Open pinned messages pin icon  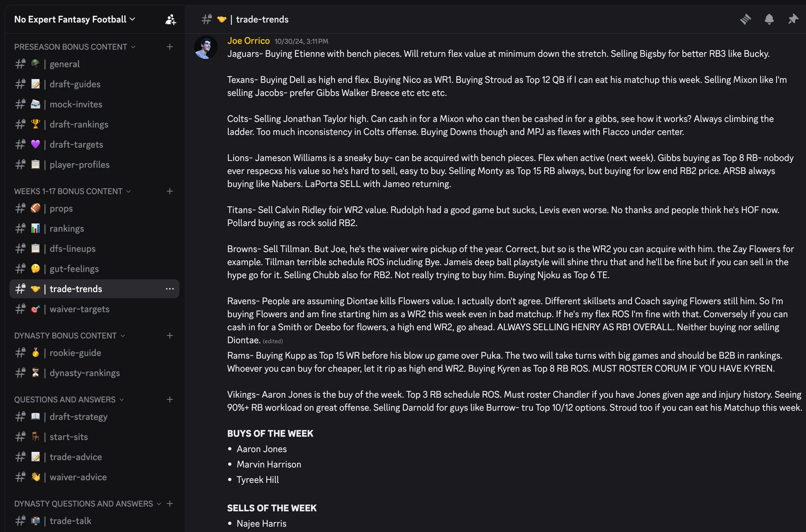point(793,19)
